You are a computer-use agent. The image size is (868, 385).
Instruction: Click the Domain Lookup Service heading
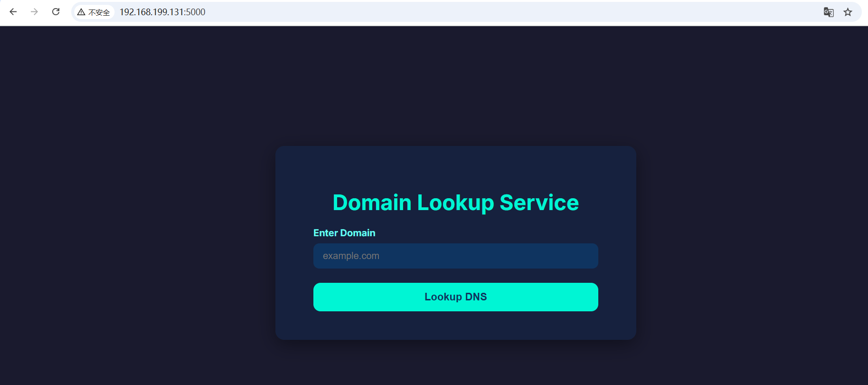pyautogui.click(x=455, y=203)
